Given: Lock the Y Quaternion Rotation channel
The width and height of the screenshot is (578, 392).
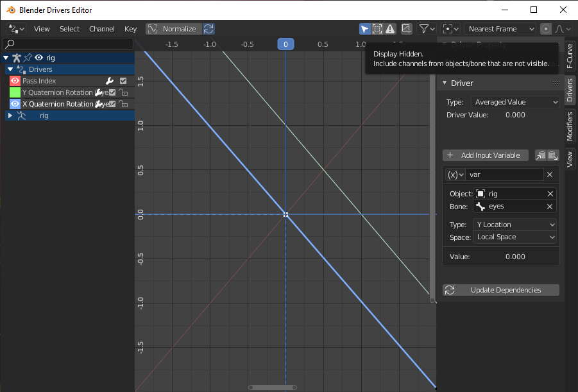Looking at the screenshot, I should click(x=124, y=92).
